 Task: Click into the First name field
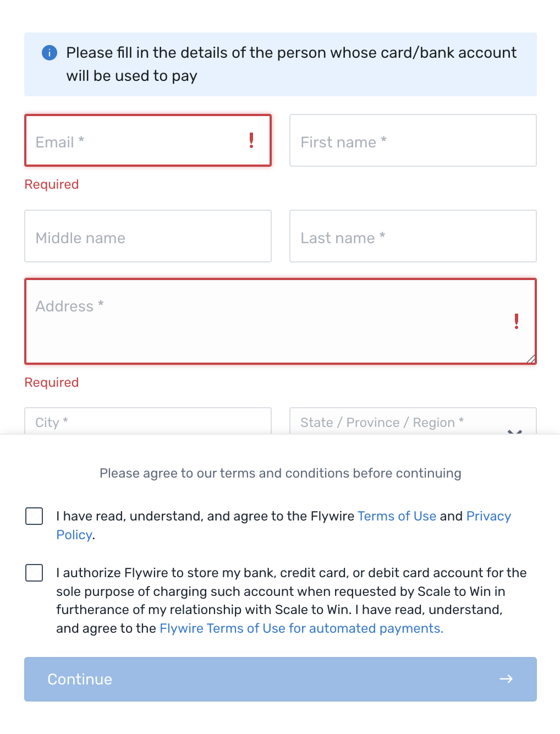(x=413, y=141)
